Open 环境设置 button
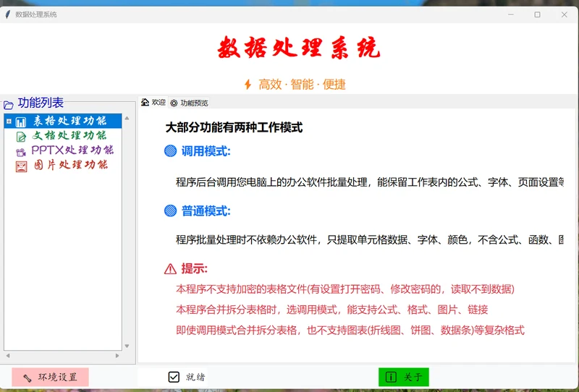The height and width of the screenshot is (392, 579). click(x=50, y=377)
